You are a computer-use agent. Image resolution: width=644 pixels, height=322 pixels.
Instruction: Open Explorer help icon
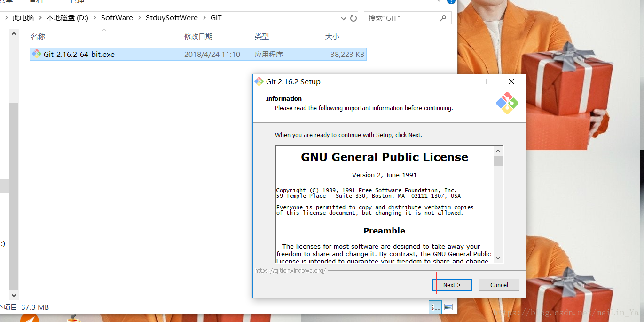pyautogui.click(x=451, y=2)
